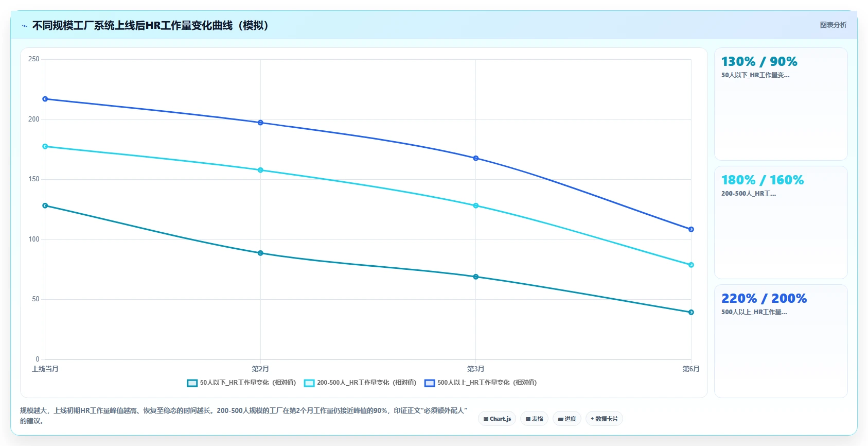
Task: Click the 50人以下 data point at 第2月
Action: tap(260, 253)
